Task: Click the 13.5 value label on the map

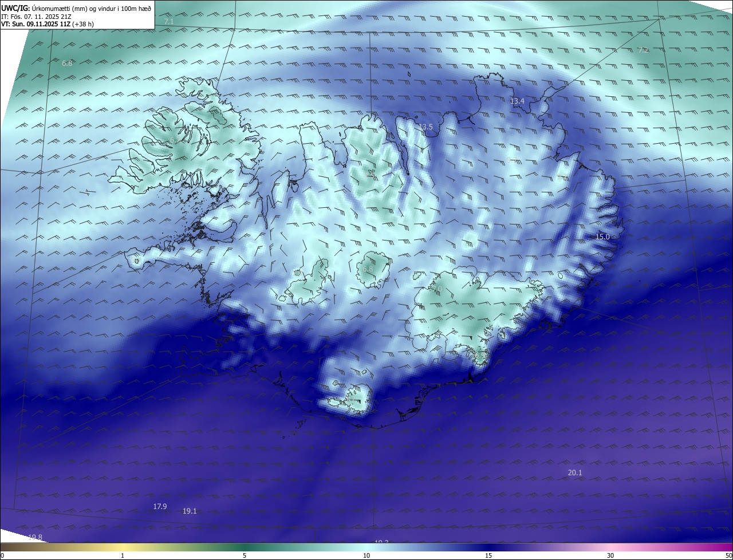Action: point(426,127)
